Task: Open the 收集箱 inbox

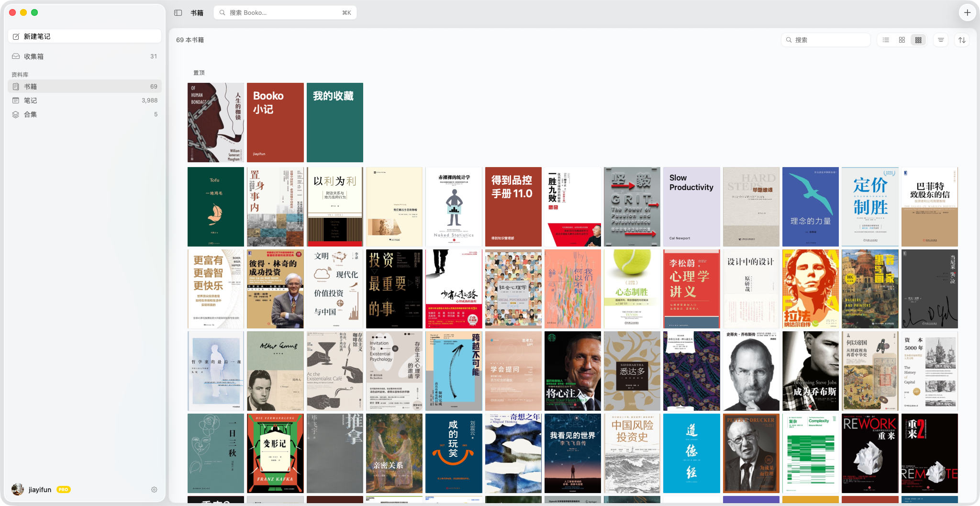Action: (x=85, y=56)
